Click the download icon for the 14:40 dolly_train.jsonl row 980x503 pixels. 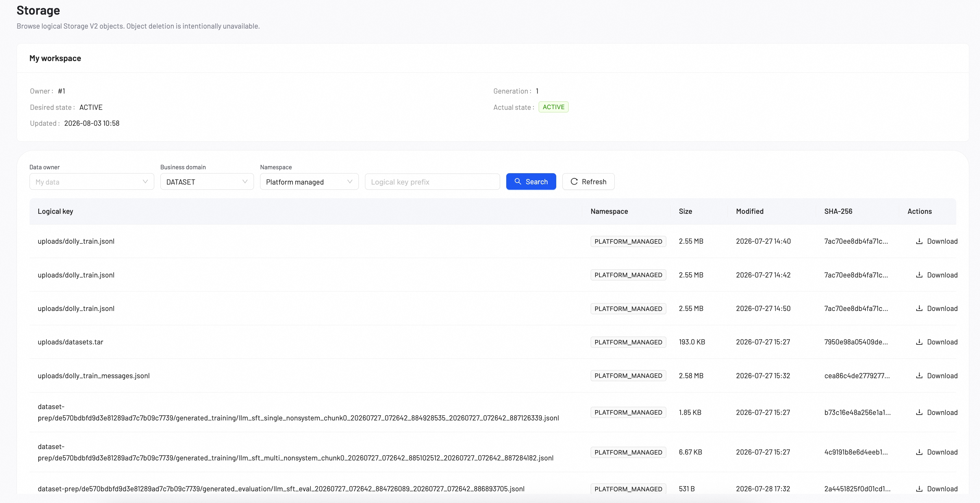tap(919, 241)
